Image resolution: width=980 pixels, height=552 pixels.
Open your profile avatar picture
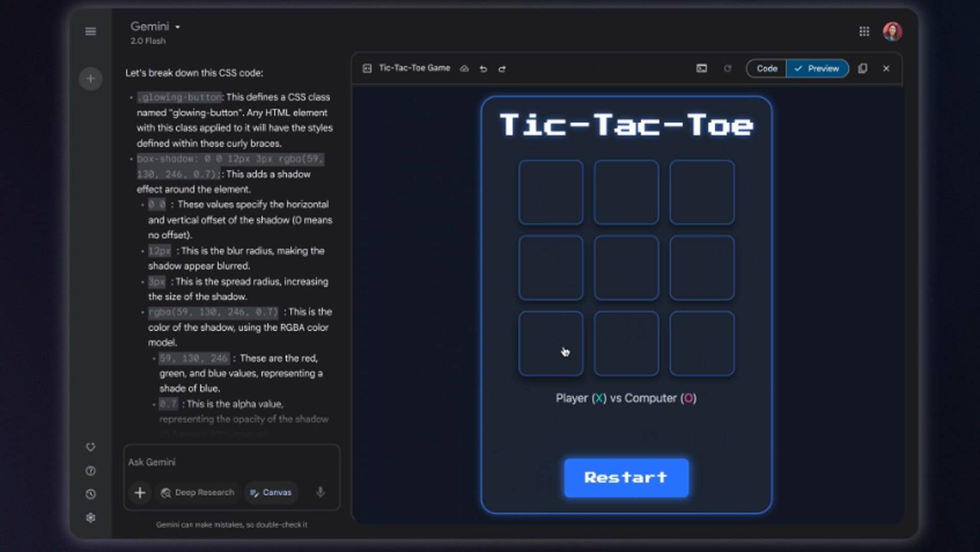point(893,31)
